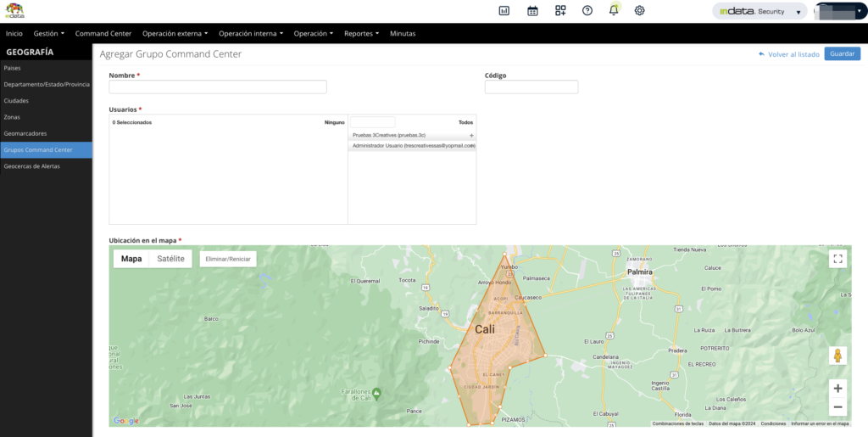Add Pruebas 3Creatives user with plus
Screen dimensions: 868x437
tap(471, 136)
